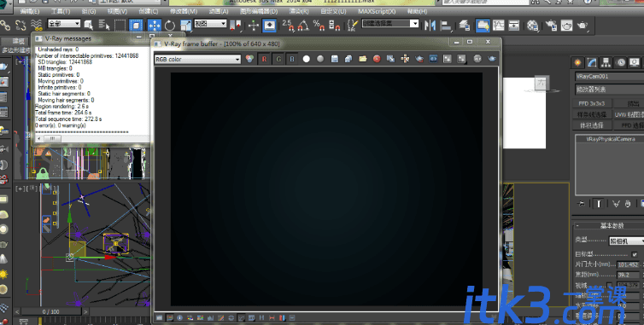Open the 修改器(M) menu
Viewport: 644px width, 325px height.
coord(184,11)
